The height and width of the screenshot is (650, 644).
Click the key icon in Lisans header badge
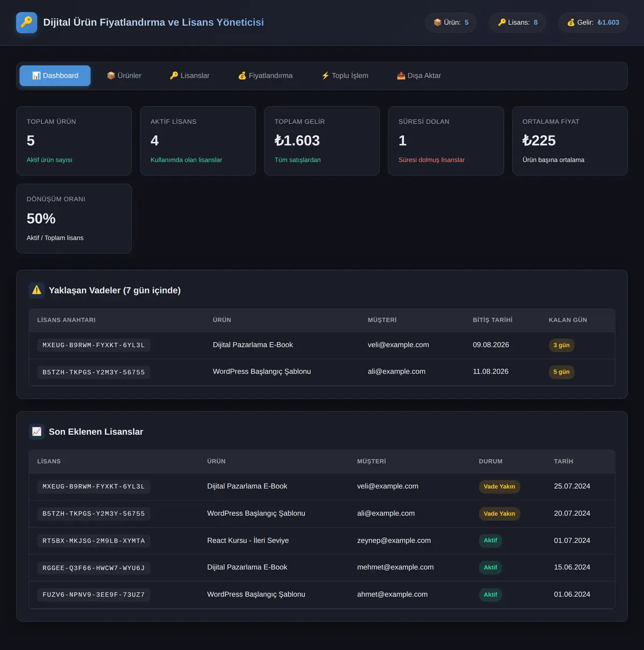(502, 23)
